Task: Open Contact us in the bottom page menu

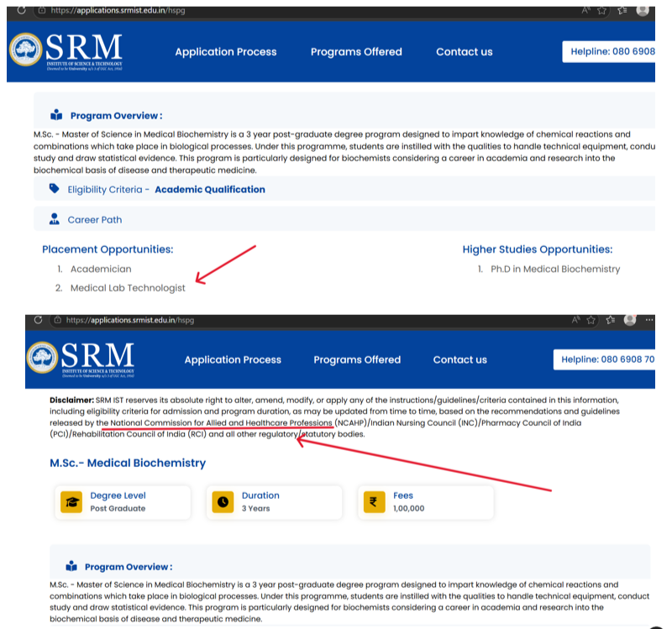Action: pyautogui.click(x=459, y=359)
